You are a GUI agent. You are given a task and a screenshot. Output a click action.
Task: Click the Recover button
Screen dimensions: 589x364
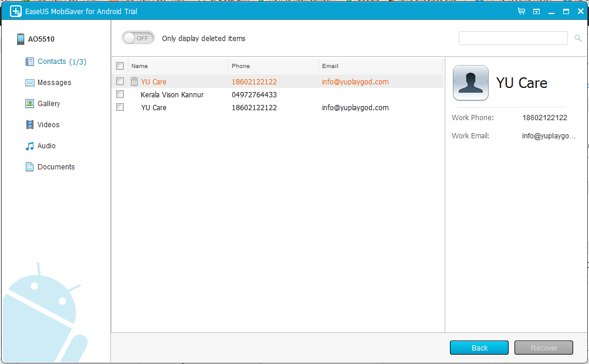(x=544, y=348)
